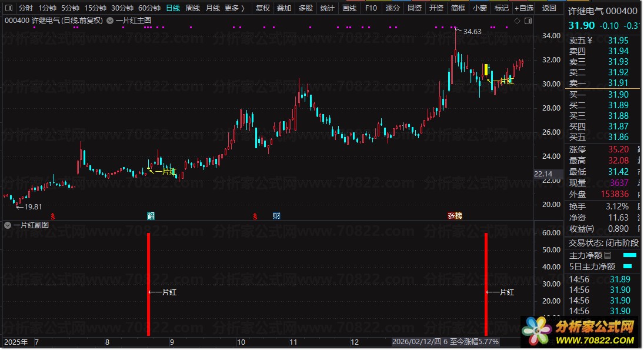
Task: Click the 同资 toolbar button
Action: (x=415, y=8)
